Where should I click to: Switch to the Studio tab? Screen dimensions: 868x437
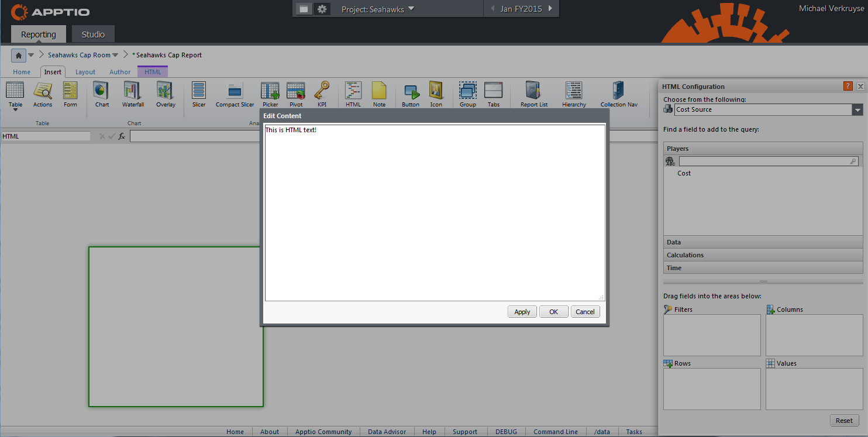[93, 35]
